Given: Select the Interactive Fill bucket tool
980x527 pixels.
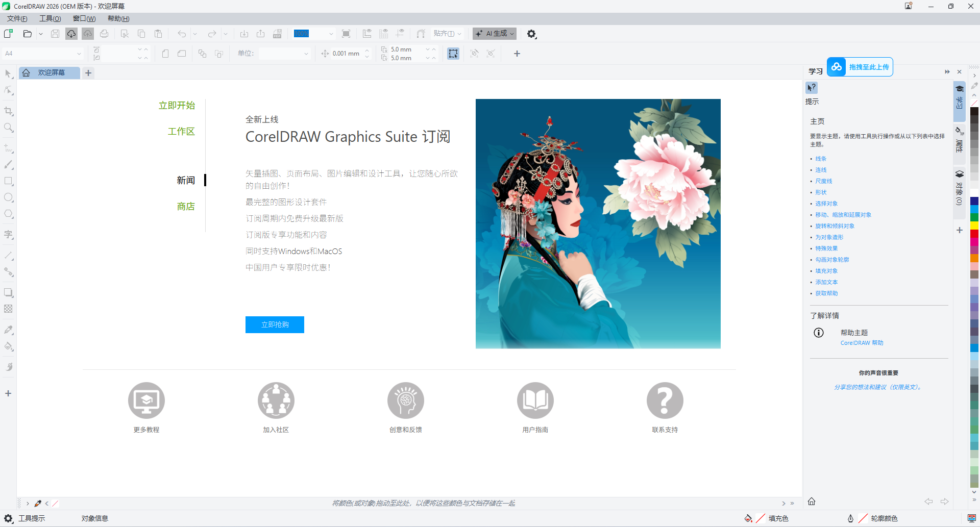Looking at the screenshot, I should tap(8, 346).
